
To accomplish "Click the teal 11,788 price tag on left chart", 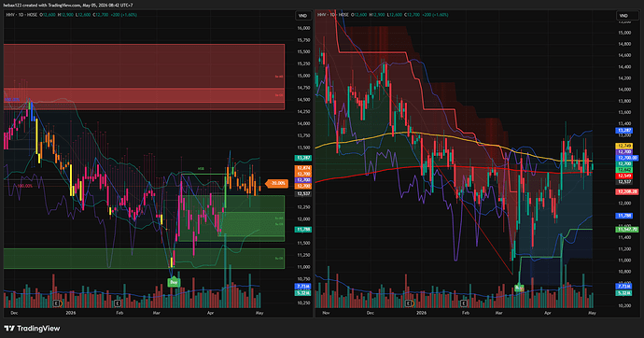I will pos(303,230).
